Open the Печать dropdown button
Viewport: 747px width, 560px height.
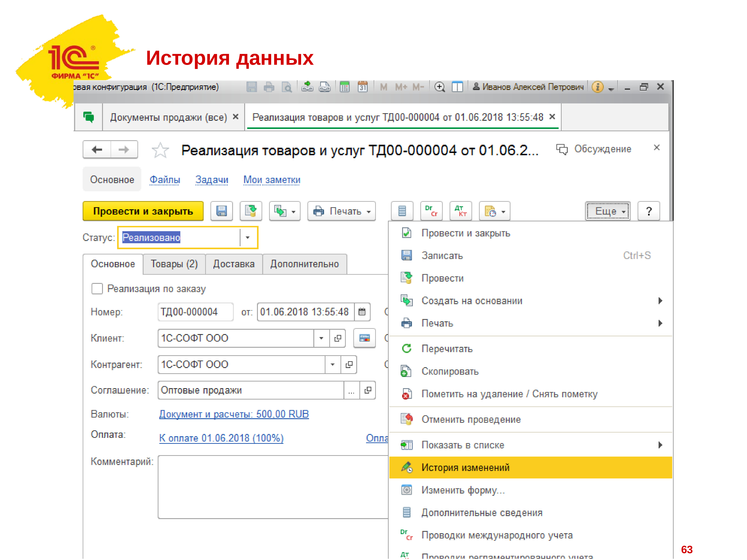point(341,211)
